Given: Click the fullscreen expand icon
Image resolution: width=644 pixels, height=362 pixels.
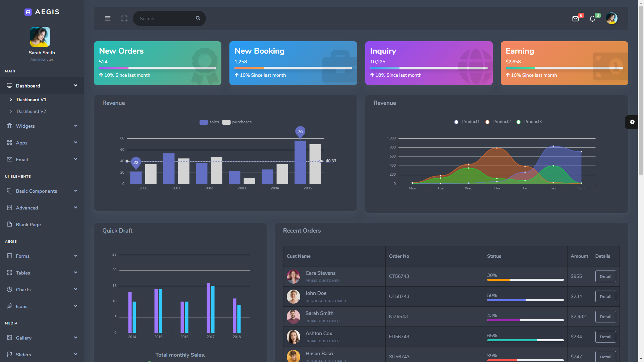Looking at the screenshot, I should coord(124,18).
